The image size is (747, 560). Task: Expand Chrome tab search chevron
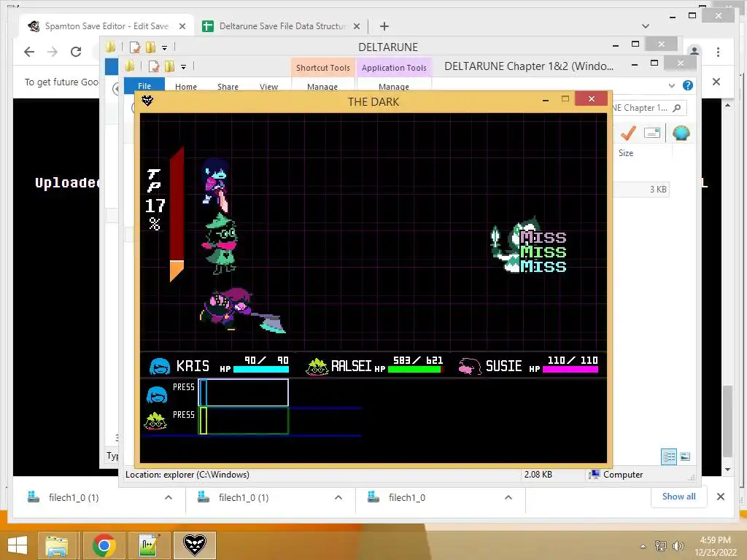pos(646,26)
